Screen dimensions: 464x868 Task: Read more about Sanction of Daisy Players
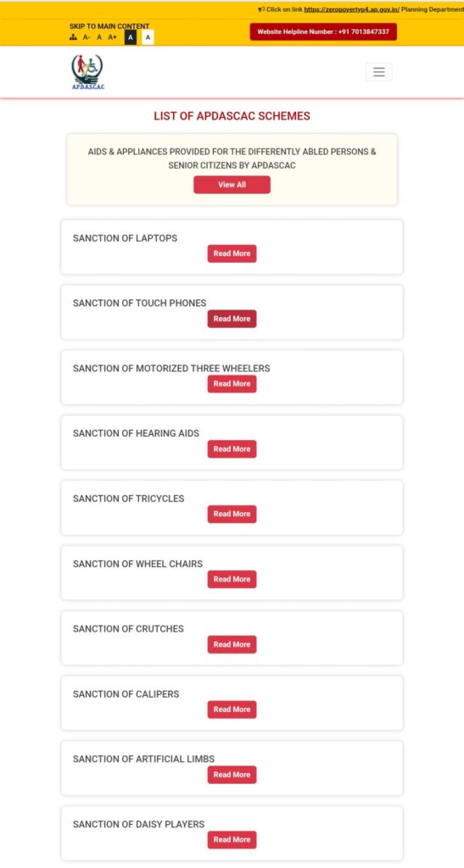(x=232, y=840)
